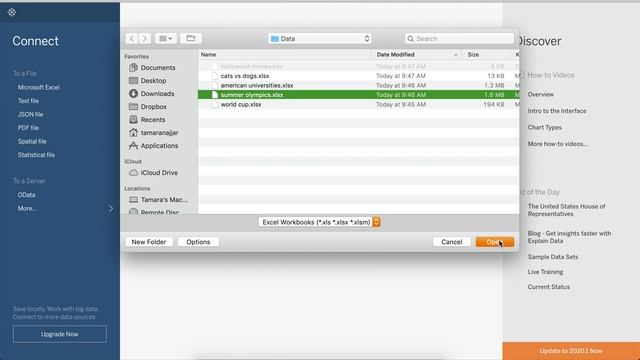The height and width of the screenshot is (360, 640).
Task: Click the Applications icon in sidebar
Action: (x=133, y=146)
